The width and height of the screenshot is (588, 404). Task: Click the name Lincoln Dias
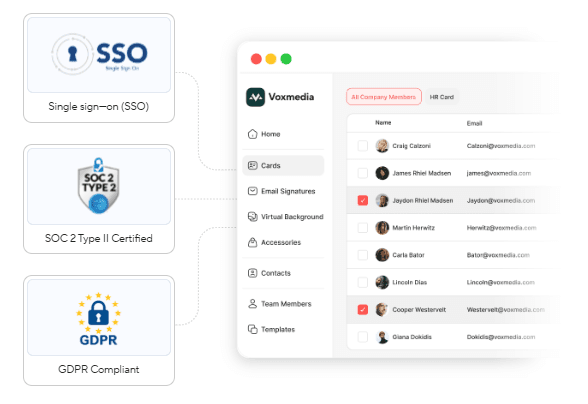click(410, 282)
